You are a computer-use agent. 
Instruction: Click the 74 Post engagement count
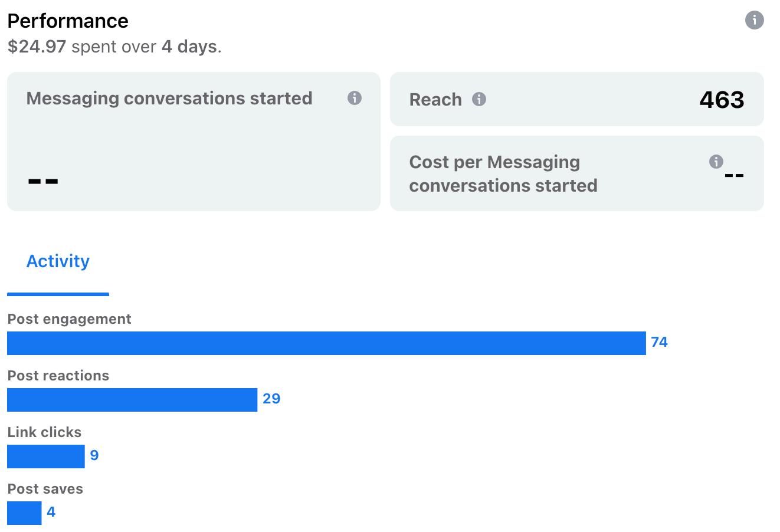659,343
